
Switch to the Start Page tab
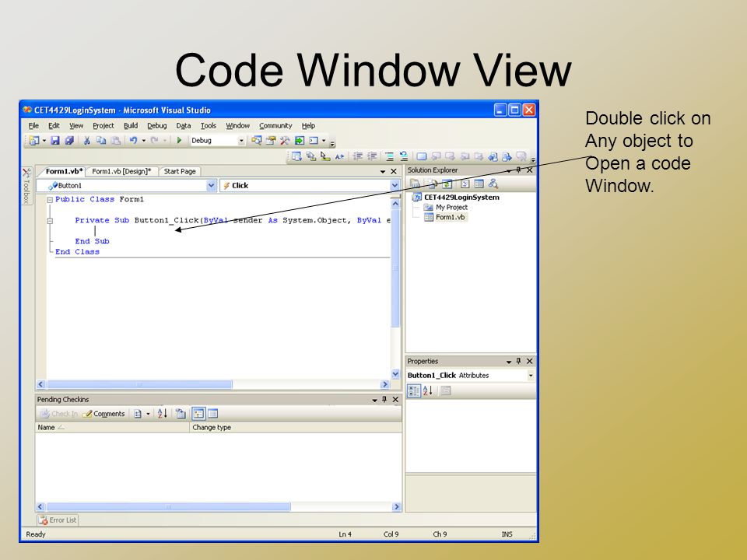180,171
